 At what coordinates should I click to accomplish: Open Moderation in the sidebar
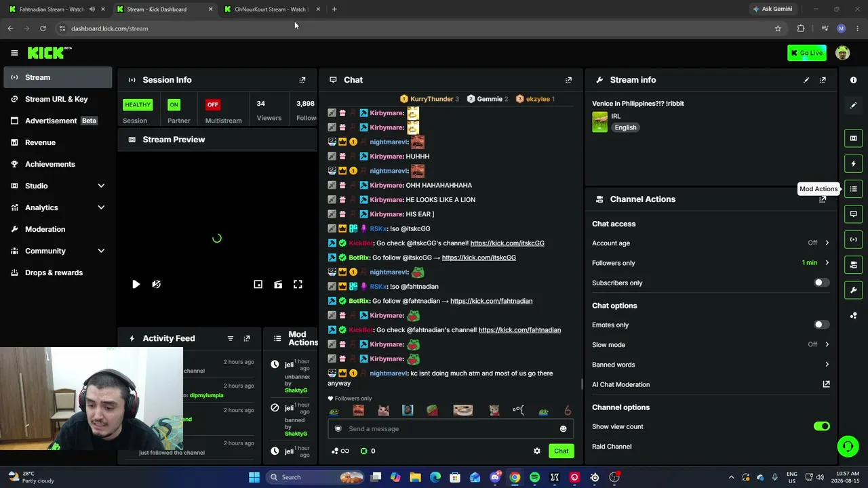[58, 229]
